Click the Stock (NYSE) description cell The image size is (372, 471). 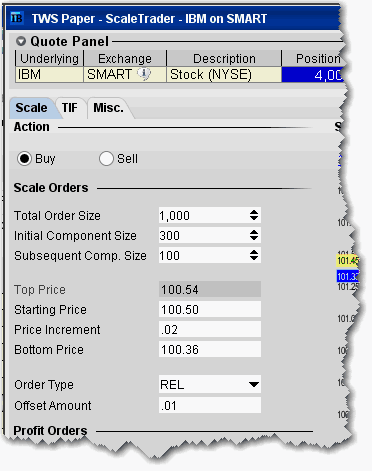(x=224, y=74)
